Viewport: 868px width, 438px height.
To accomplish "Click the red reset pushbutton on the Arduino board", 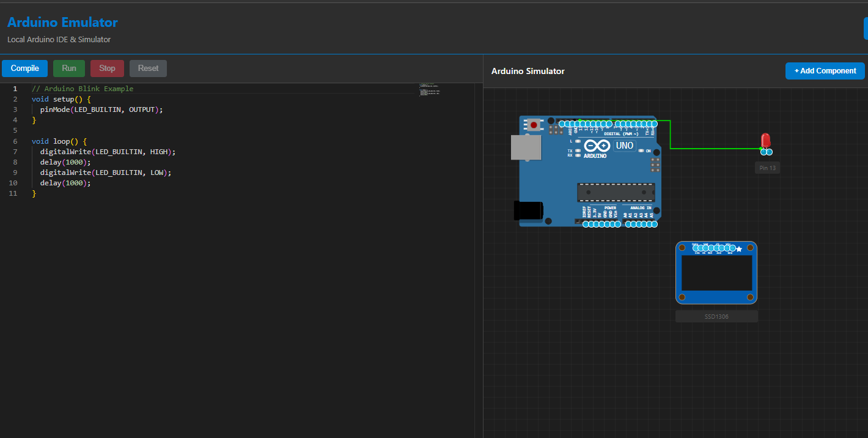I will (x=534, y=125).
